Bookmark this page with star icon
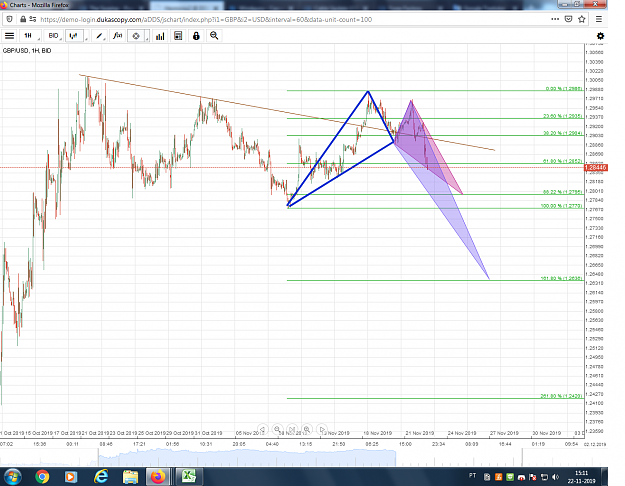 (x=582, y=19)
